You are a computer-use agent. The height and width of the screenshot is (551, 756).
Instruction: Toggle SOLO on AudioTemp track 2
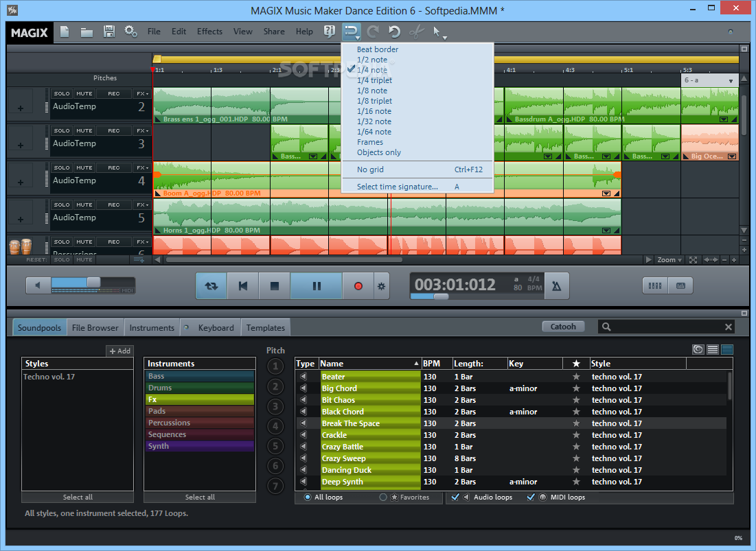[62, 93]
